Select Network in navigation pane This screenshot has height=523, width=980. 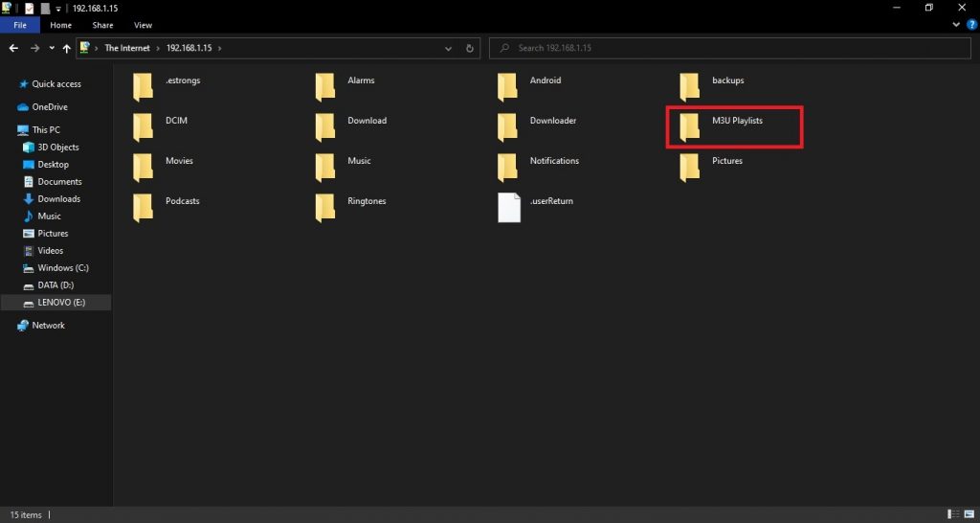(x=48, y=326)
